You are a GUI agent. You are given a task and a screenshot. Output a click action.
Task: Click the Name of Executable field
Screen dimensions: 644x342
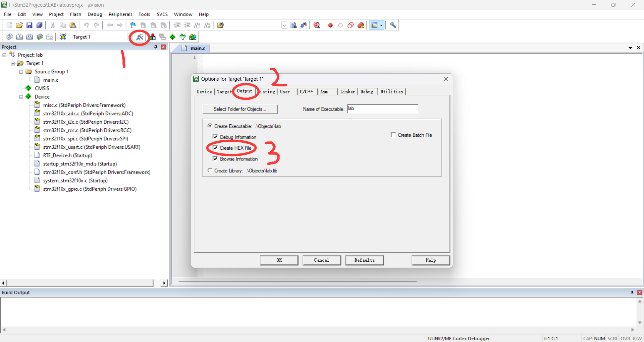click(x=382, y=109)
